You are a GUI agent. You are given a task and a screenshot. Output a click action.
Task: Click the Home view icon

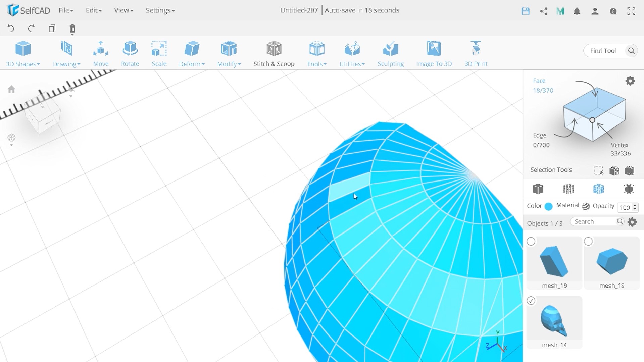click(11, 89)
